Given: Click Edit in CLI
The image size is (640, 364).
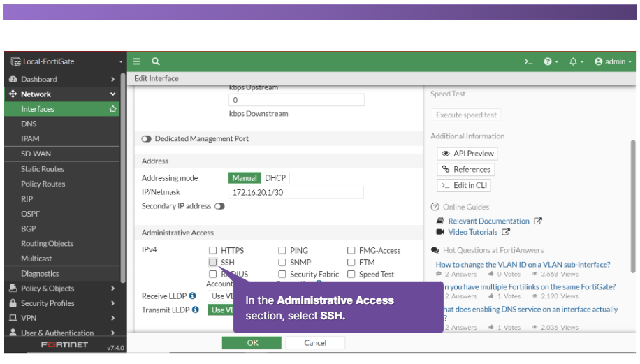Looking at the screenshot, I should point(464,185).
